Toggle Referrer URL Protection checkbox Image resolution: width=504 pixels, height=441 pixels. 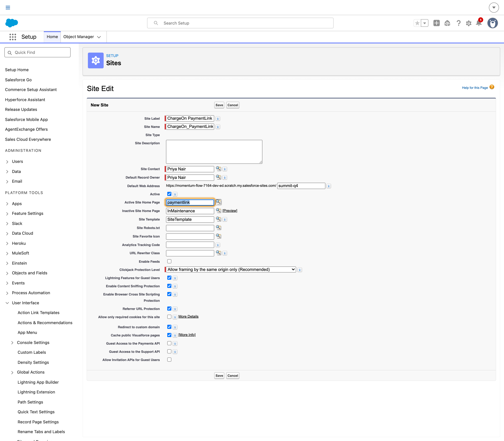[169, 309]
